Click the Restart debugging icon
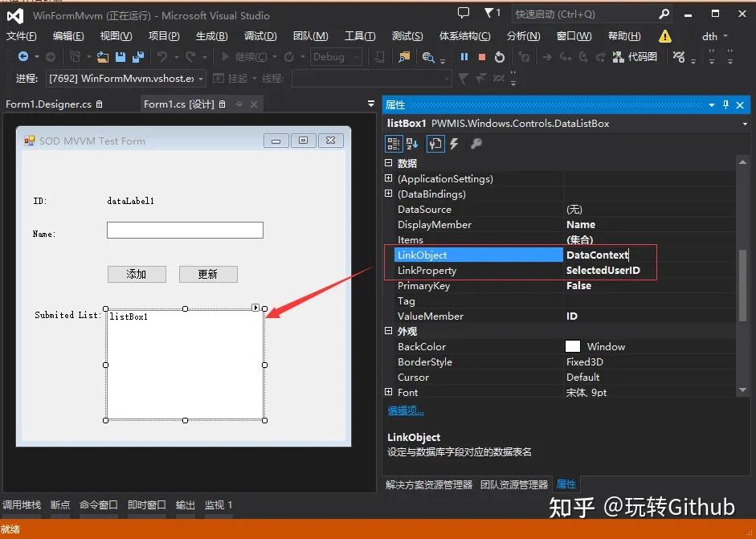756x539 pixels. pyautogui.click(x=500, y=57)
